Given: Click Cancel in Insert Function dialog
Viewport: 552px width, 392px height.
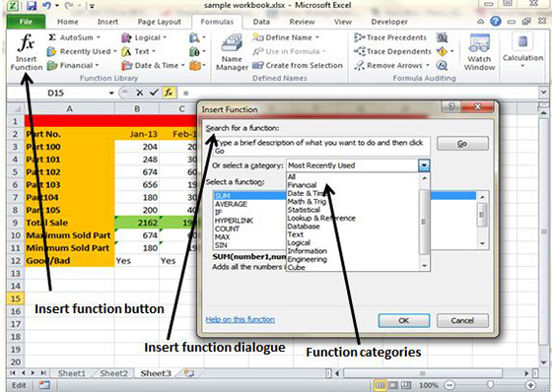Looking at the screenshot, I should coord(462,320).
